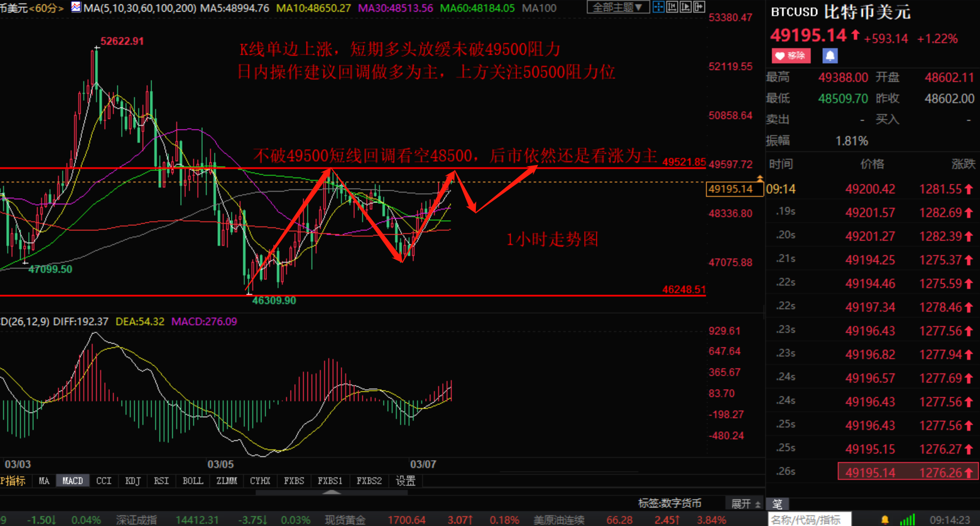Click the MA10:48650.27 value
This screenshot has height=526, width=980.
314,8
